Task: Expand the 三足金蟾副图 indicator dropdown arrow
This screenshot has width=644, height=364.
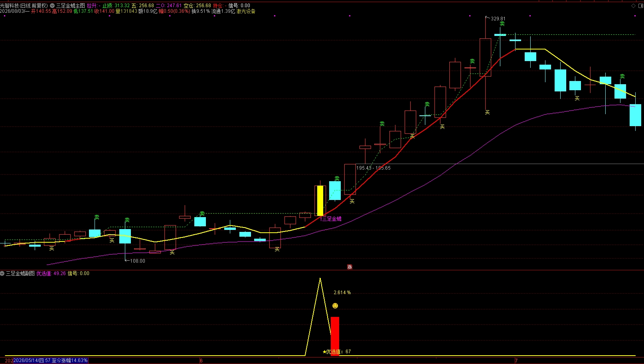Action: point(2,273)
